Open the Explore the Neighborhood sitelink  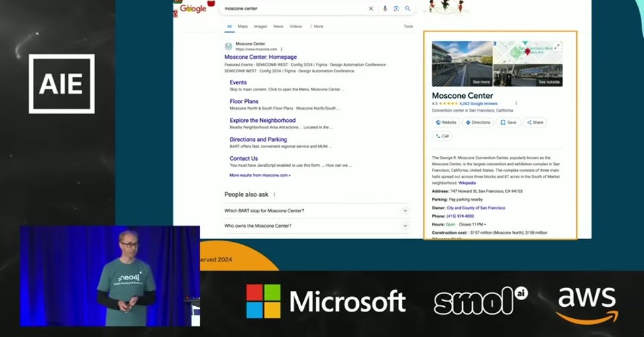click(262, 120)
